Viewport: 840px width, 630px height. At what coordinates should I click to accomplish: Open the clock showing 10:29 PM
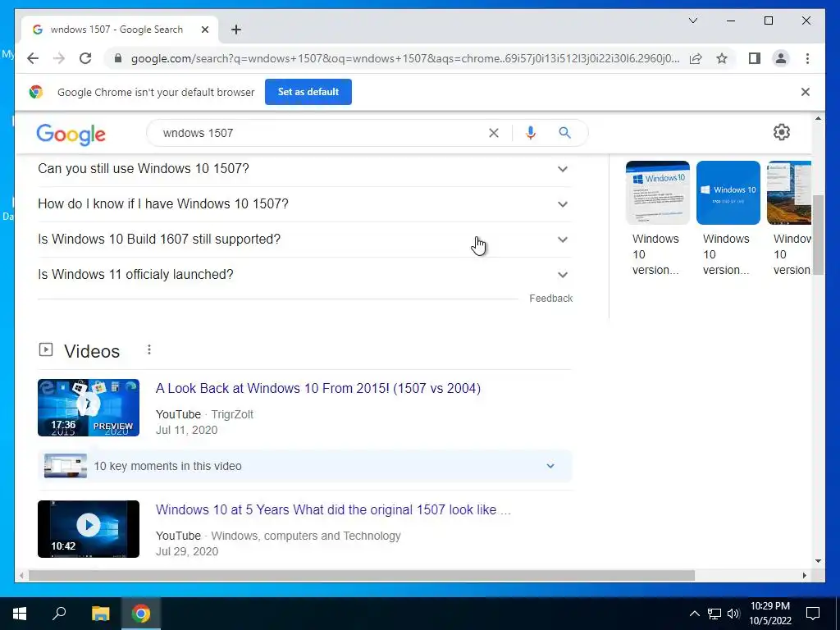point(770,614)
